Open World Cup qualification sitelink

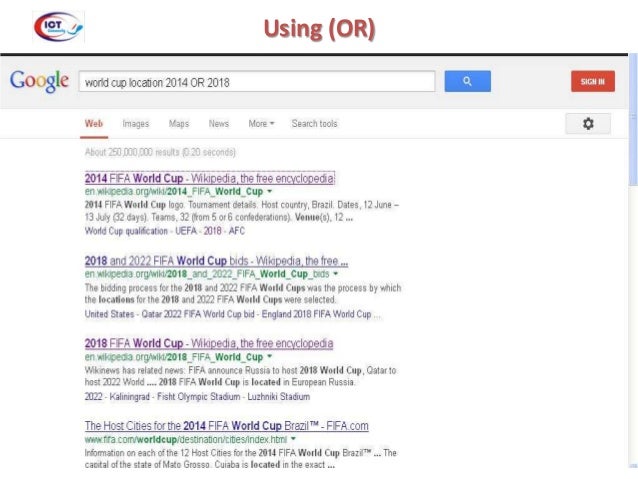pyautogui.click(x=126, y=231)
